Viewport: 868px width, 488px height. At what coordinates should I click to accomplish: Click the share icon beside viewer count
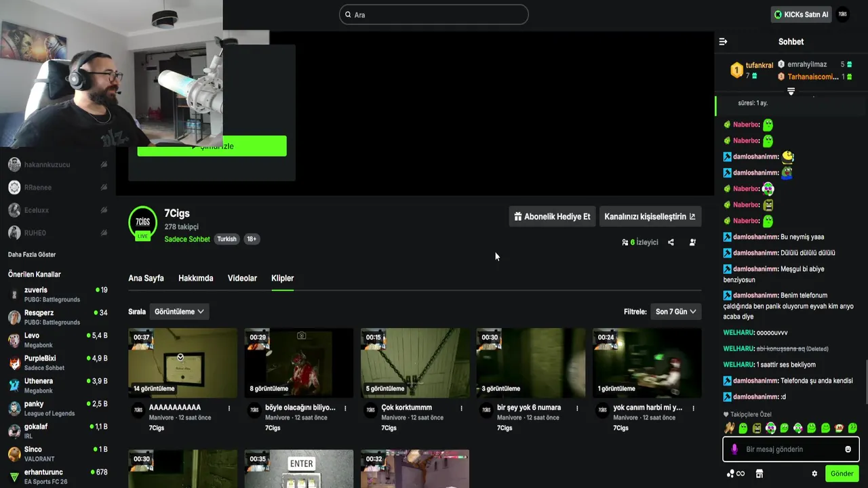671,242
